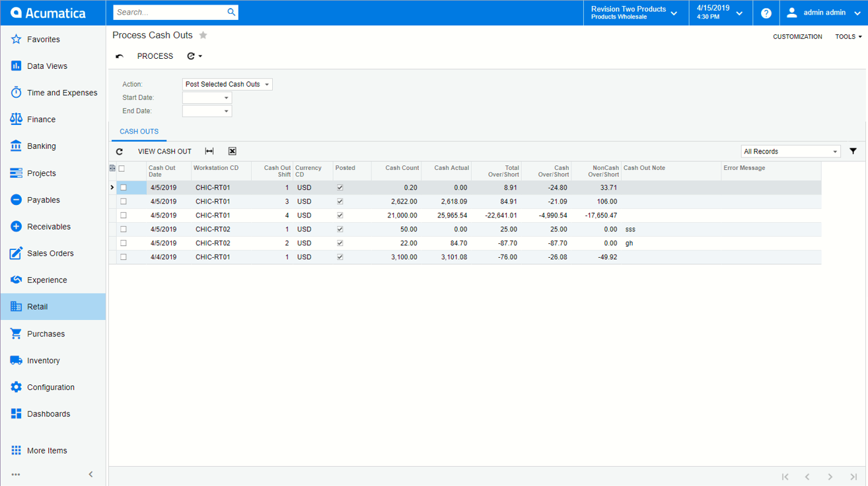Select row CHIC-RT01 shift 3 checkbox
Screen dimensions: 868x486
[124, 202]
